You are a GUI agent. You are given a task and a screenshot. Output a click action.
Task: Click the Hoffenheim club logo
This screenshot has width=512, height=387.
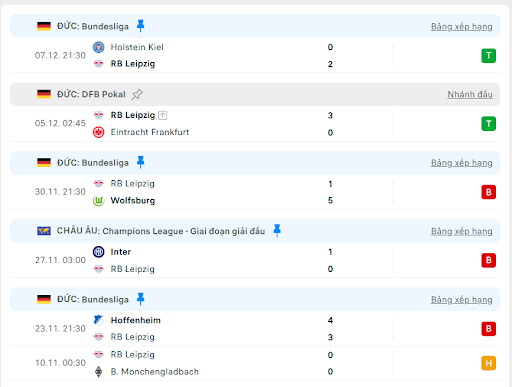tap(98, 320)
